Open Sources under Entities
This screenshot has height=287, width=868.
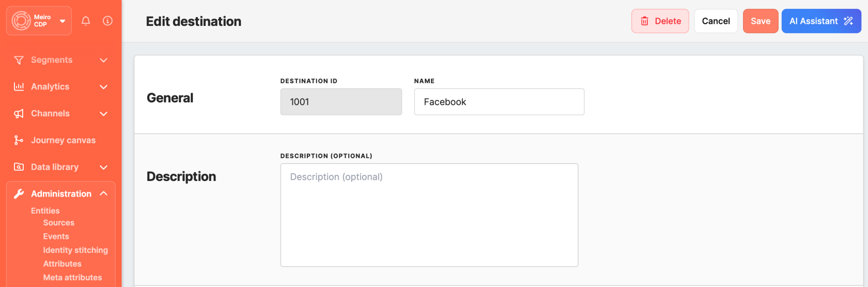[x=58, y=223]
